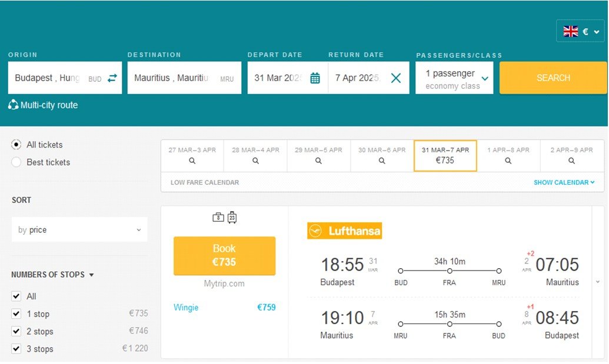The height and width of the screenshot is (364, 609).
Task: Click the hand baggage icon
Action: 218,218
